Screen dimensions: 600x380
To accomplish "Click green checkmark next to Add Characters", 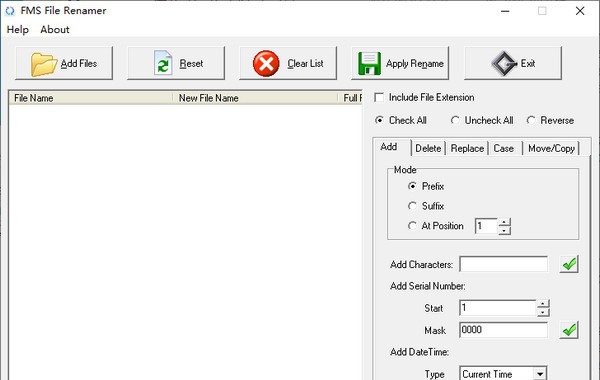I will pyautogui.click(x=569, y=264).
